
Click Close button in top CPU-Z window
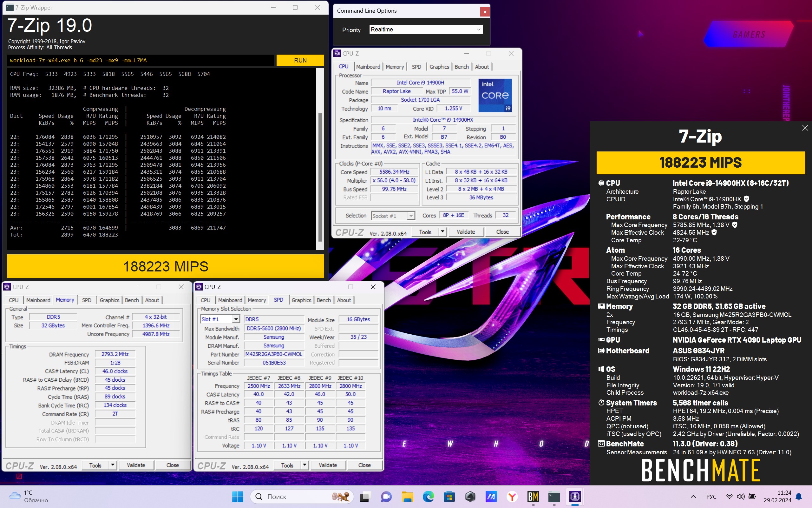tap(502, 231)
